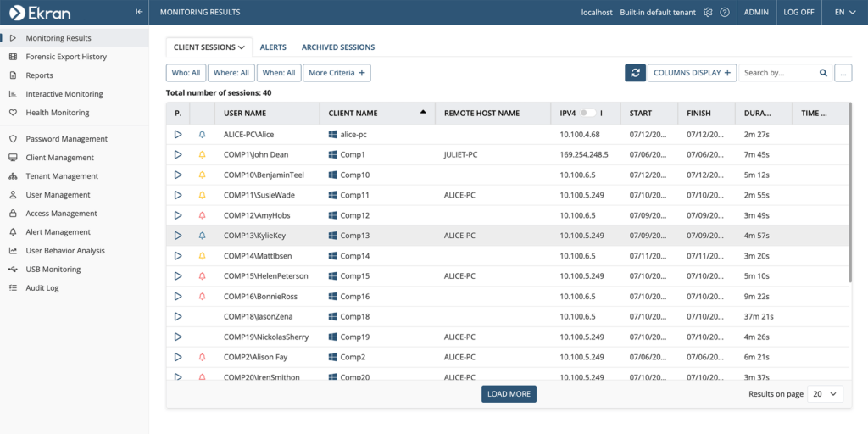Click the yellow bell for COMP11\SusieWade

(x=202, y=195)
